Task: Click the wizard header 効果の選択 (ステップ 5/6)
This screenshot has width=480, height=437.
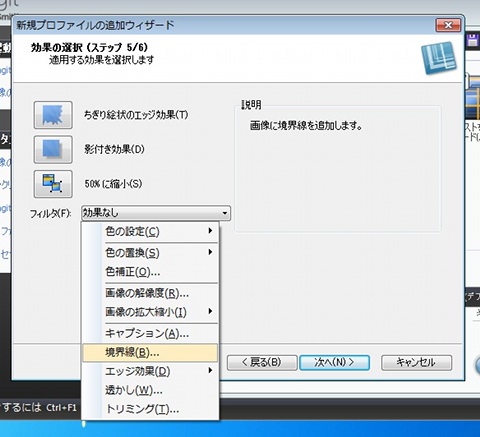Action: [x=89, y=47]
